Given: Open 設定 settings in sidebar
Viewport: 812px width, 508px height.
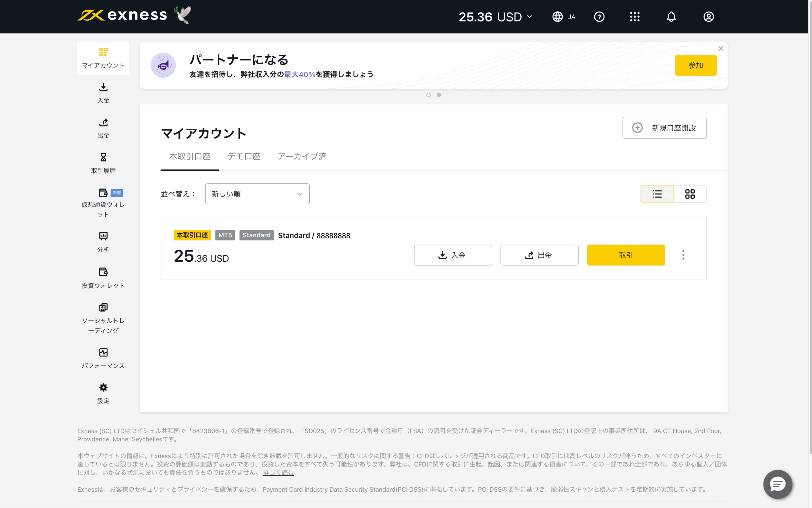Looking at the screenshot, I should (103, 394).
